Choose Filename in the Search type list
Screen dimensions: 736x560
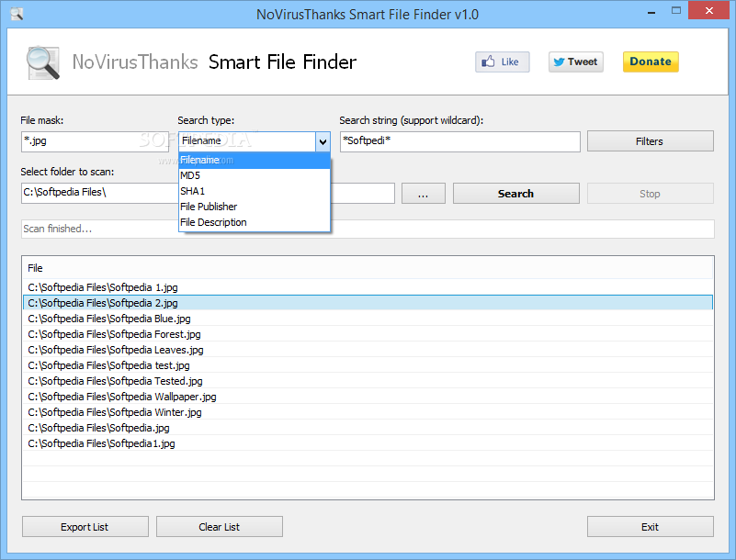[x=255, y=160]
